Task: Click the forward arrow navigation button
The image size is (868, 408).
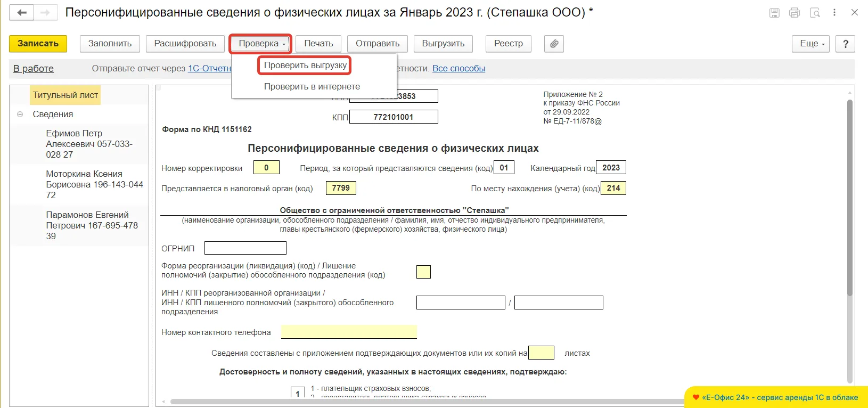Action: pyautogui.click(x=46, y=13)
